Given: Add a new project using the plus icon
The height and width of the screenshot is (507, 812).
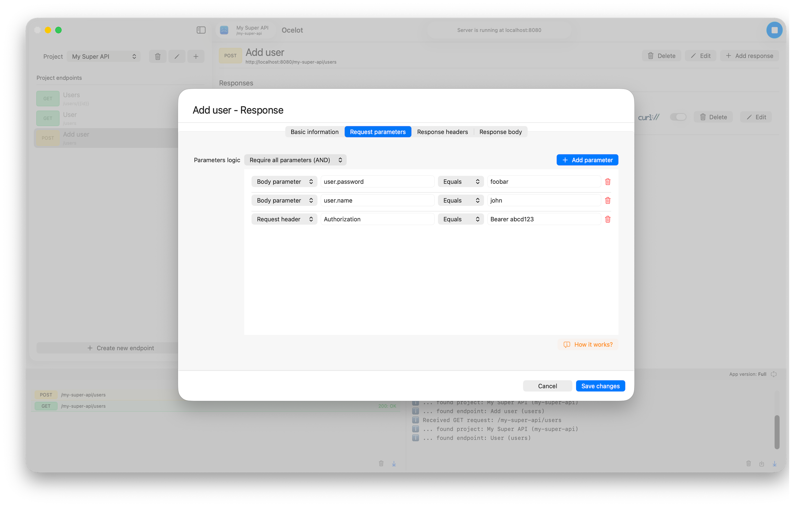Looking at the screenshot, I should pyautogui.click(x=196, y=56).
